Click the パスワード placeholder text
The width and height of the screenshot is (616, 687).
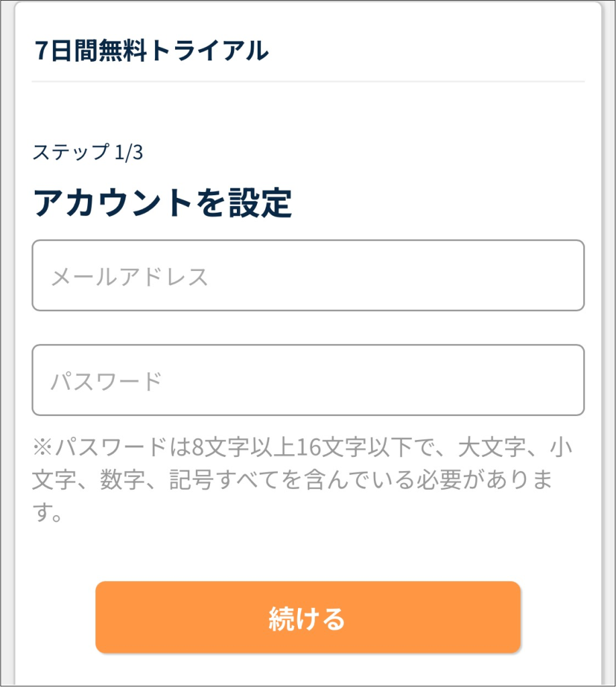pos(106,381)
